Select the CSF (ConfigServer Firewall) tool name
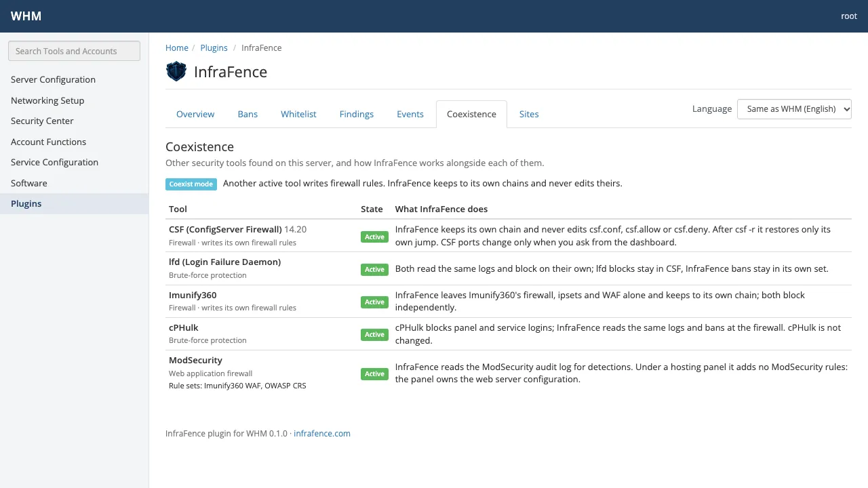 pyautogui.click(x=225, y=229)
